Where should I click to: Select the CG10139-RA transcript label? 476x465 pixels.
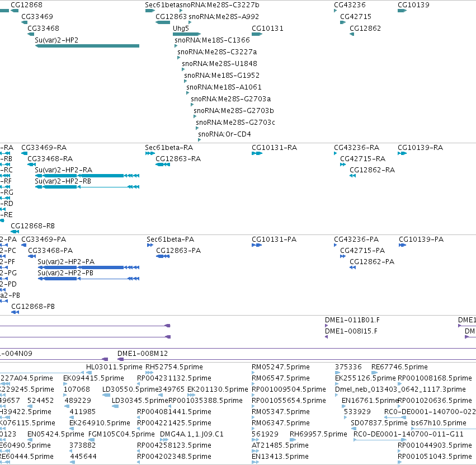pos(421,148)
